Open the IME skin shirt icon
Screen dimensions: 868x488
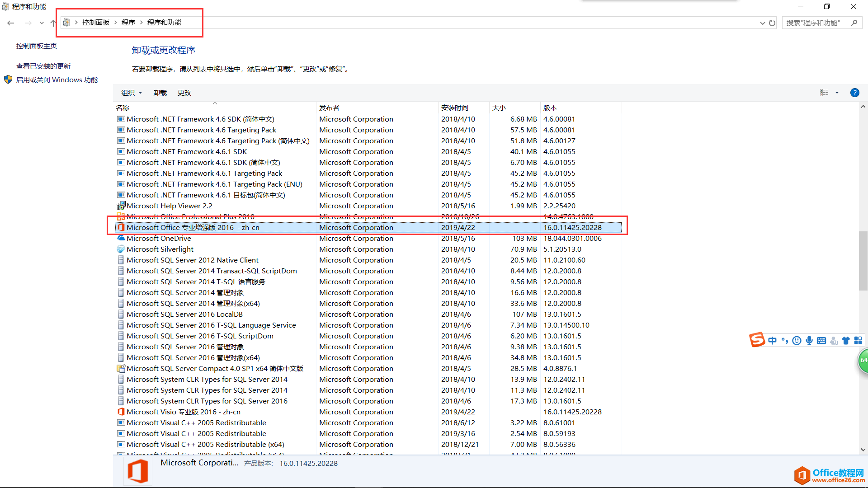[x=846, y=341]
